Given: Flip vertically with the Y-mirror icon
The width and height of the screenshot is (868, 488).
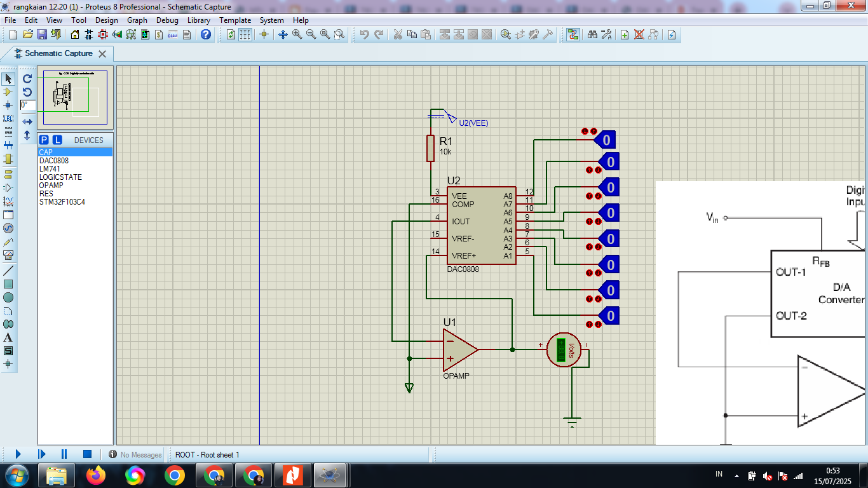Looking at the screenshot, I should pyautogui.click(x=27, y=135).
